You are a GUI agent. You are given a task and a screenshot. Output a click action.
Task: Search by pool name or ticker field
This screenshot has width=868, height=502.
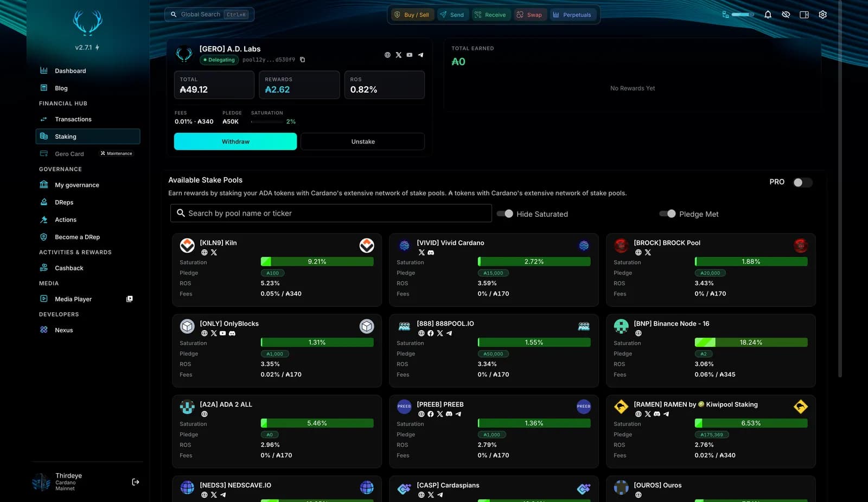click(x=331, y=213)
